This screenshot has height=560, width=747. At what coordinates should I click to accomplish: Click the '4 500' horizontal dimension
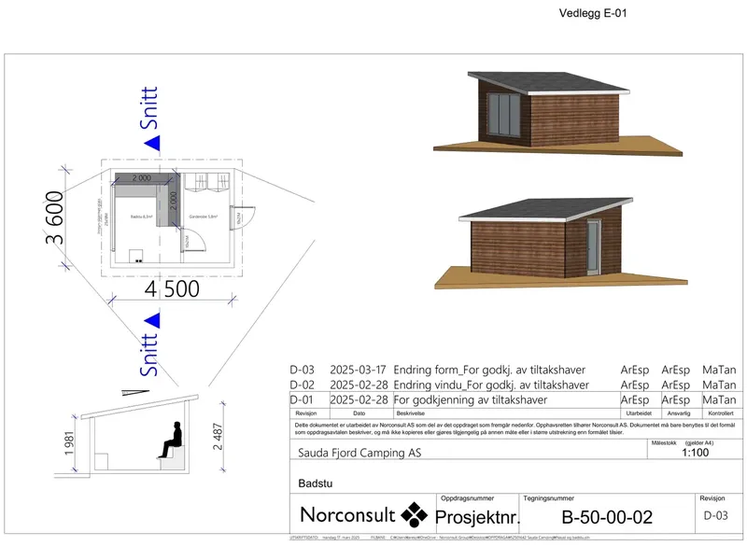(172, 289)
